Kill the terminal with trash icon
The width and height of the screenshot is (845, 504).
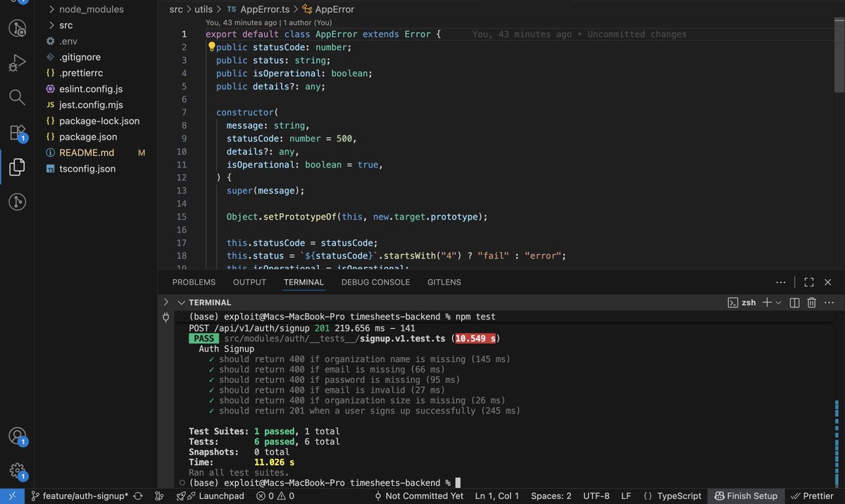811,303
